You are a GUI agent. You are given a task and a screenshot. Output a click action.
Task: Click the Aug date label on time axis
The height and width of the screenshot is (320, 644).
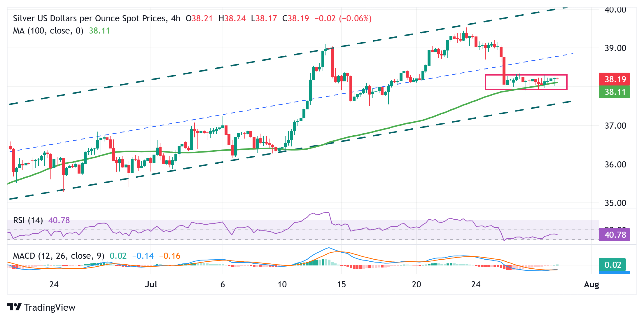591,284
